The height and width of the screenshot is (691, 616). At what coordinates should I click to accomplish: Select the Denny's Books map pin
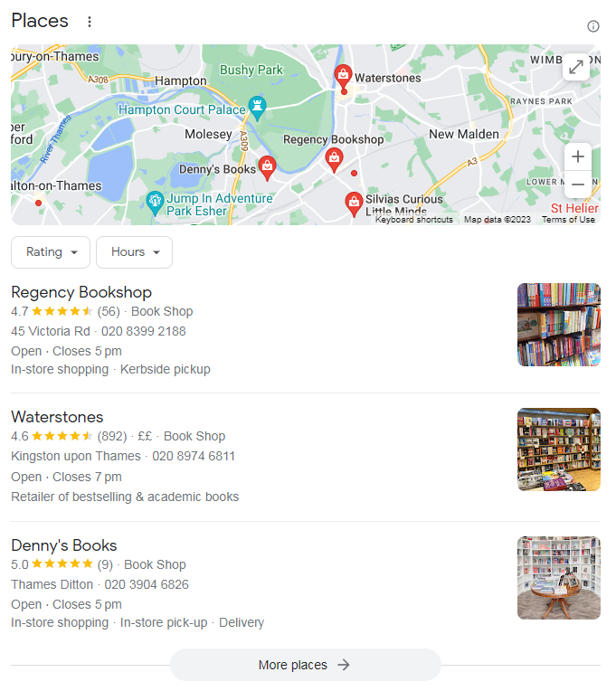[267, 167]
